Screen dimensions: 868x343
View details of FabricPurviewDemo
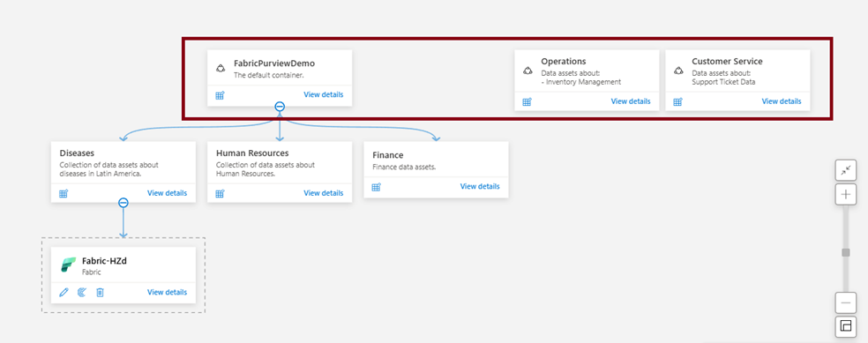[323, 94]
